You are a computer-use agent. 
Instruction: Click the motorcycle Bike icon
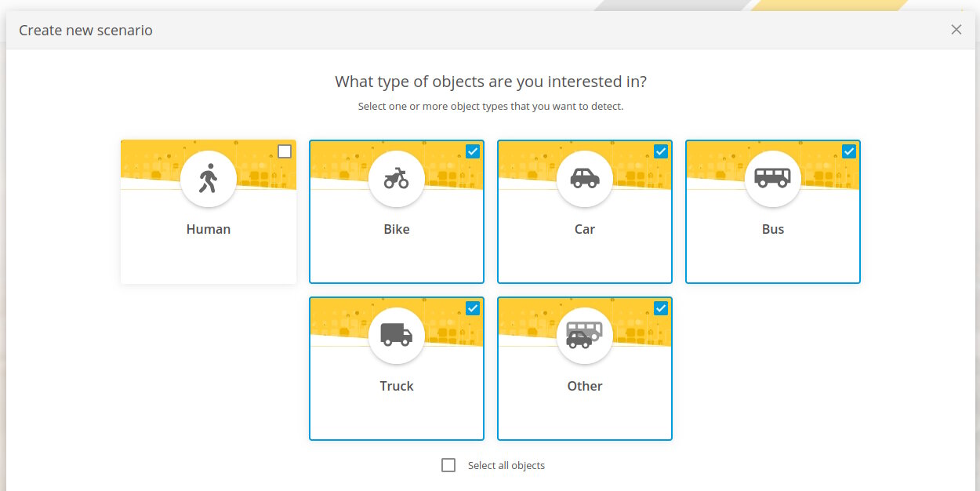(397, 179)
